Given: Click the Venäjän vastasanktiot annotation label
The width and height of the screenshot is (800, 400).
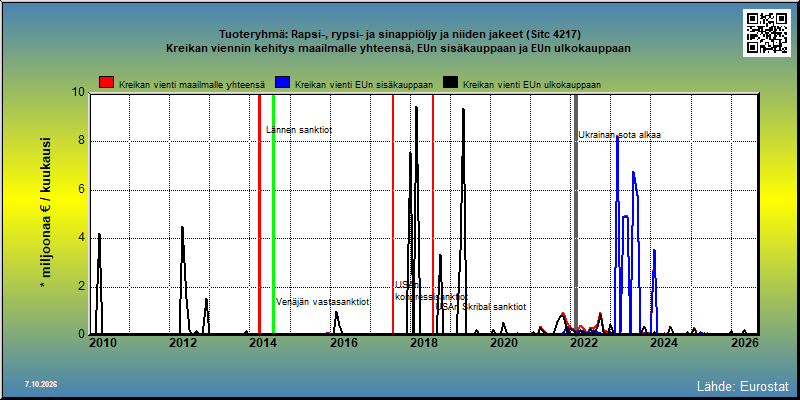Looking at the screenshot, I should pyautogui.click(x=322, y=302).
